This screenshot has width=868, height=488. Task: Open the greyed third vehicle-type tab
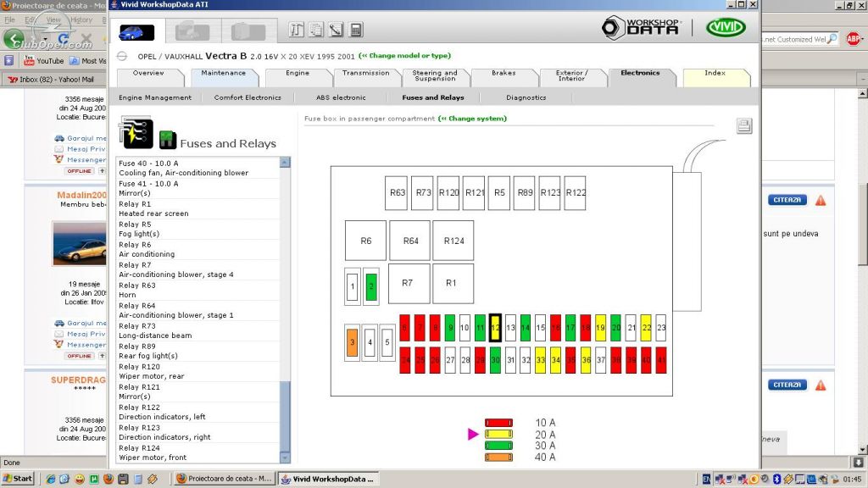[248, 32]
